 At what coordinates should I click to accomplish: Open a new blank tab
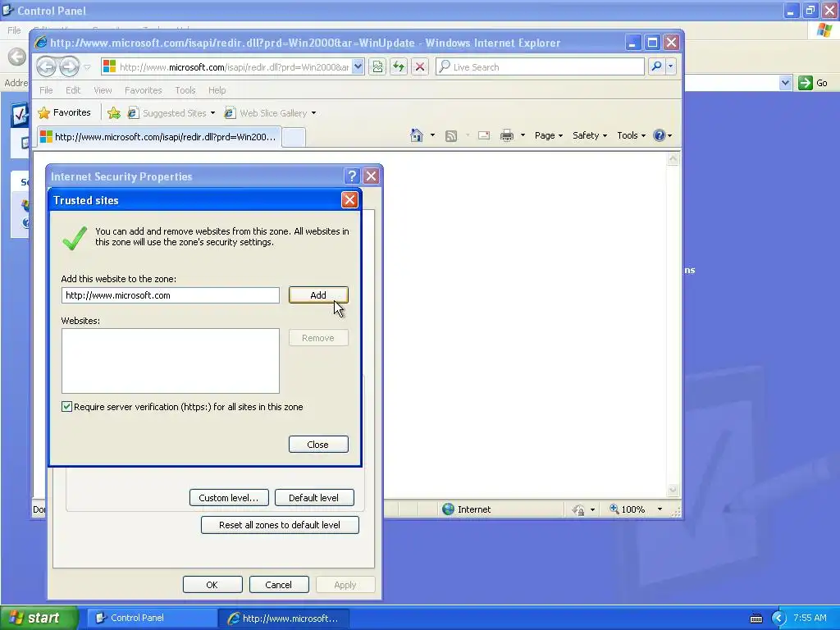[x=294, y=137]
